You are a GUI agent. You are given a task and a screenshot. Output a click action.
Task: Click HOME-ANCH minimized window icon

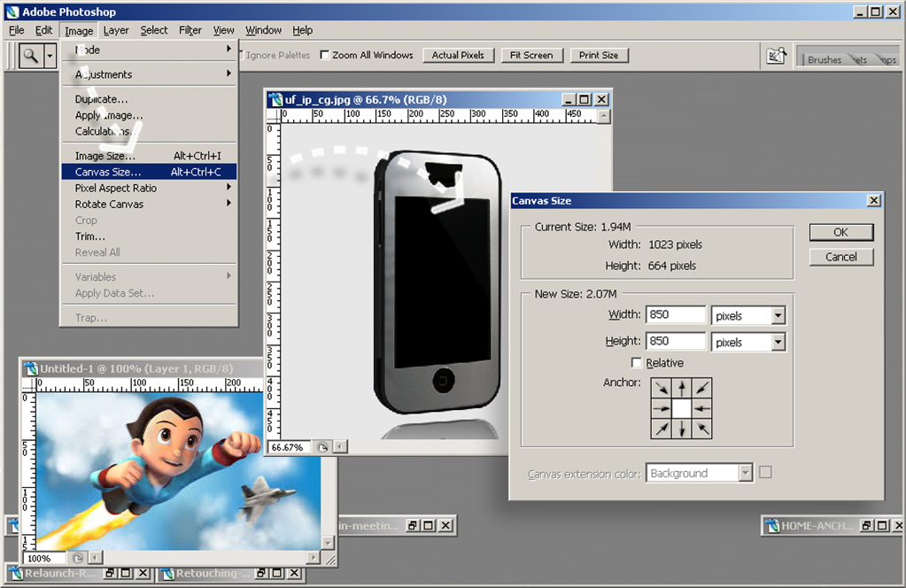[x=772, y=526]
